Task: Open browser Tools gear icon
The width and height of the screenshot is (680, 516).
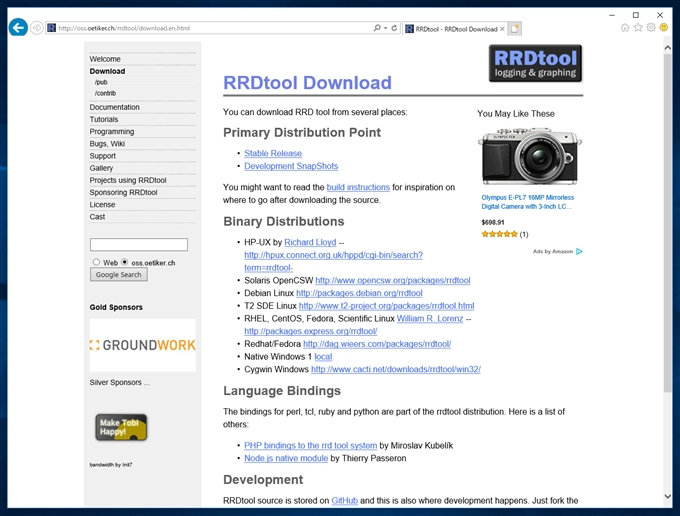Action: [x=651, y=28]
